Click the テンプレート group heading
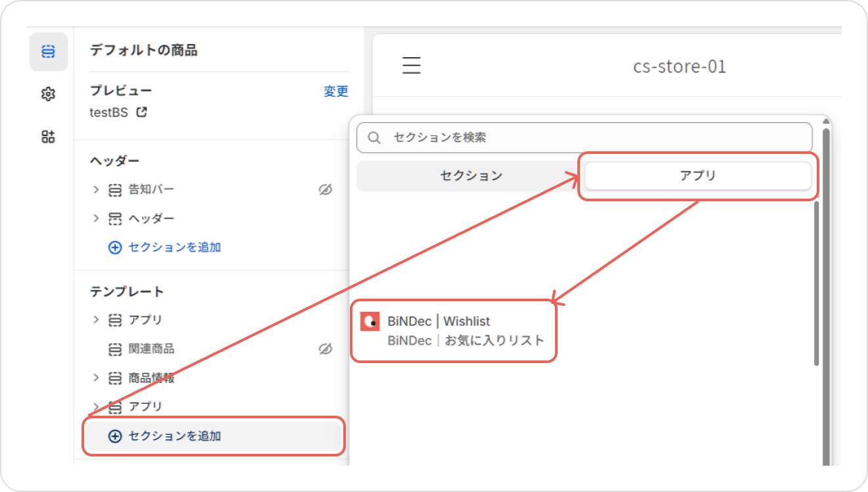The width and height of the screenshot is (868, 492). click(x=126, y=291)
